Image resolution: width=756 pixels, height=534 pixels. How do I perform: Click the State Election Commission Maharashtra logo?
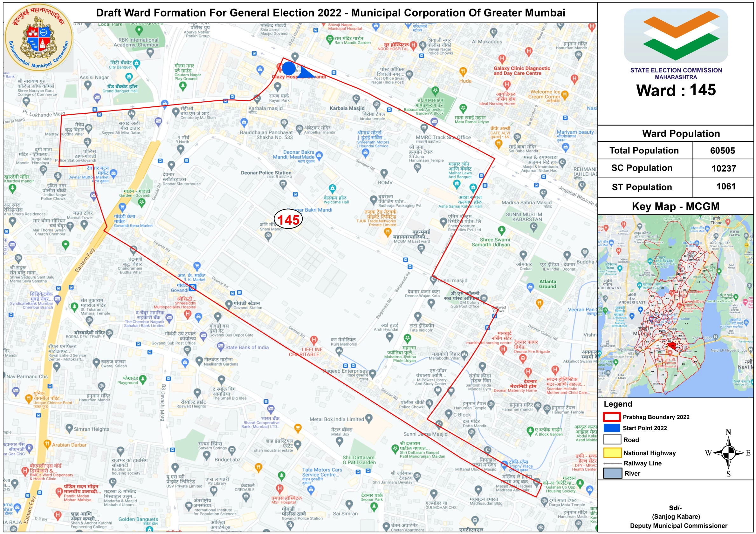676,36
